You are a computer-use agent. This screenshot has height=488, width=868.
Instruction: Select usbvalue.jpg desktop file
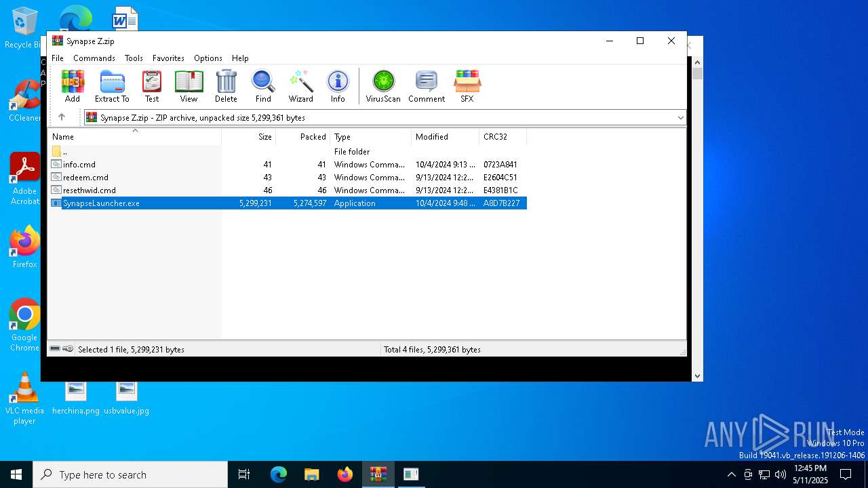click(126, 398)
